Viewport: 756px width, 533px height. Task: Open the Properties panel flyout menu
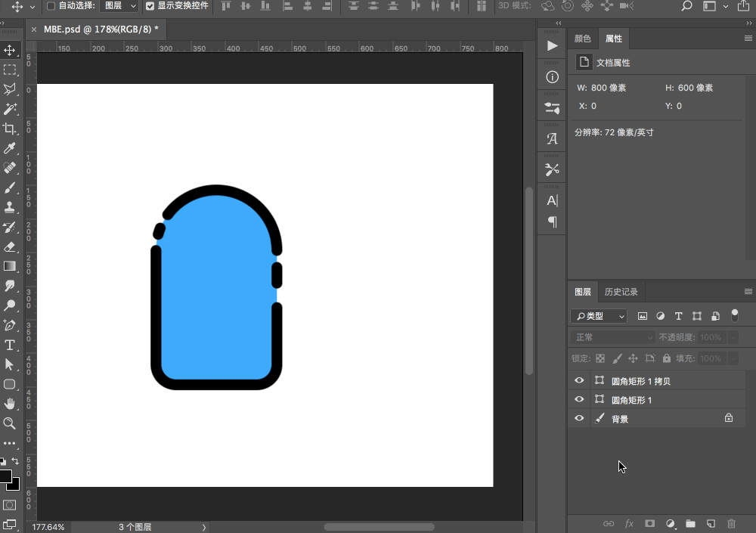coord(748,38)
